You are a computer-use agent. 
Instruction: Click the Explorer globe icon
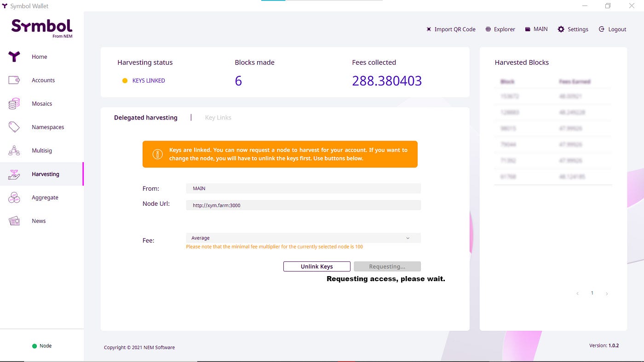click(x=488, y=29)
